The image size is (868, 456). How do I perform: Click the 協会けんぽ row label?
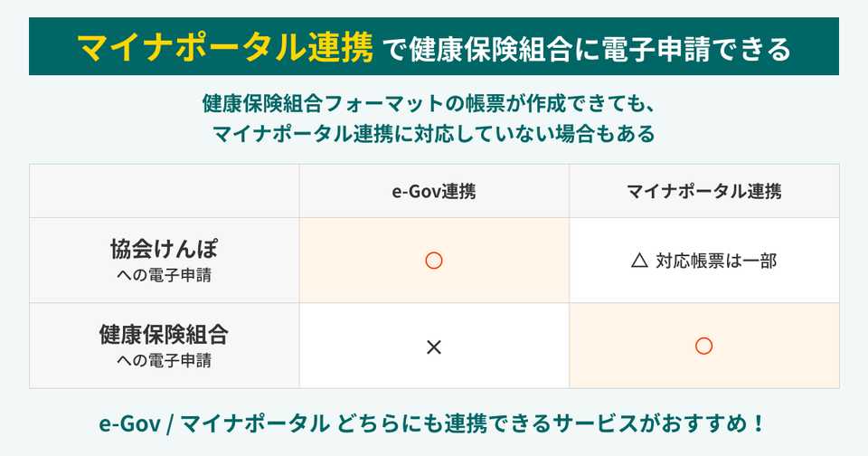(x=164, y=249)
